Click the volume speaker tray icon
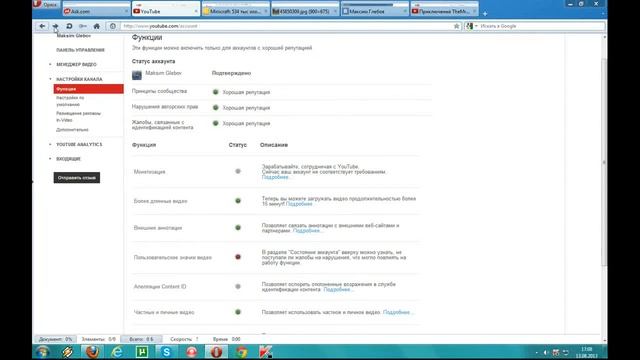640x360 pixels. (x=546, y=352)
